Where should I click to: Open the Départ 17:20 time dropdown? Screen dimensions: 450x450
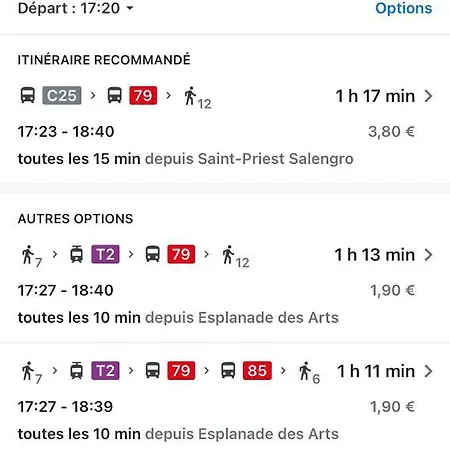pos(76,8)
